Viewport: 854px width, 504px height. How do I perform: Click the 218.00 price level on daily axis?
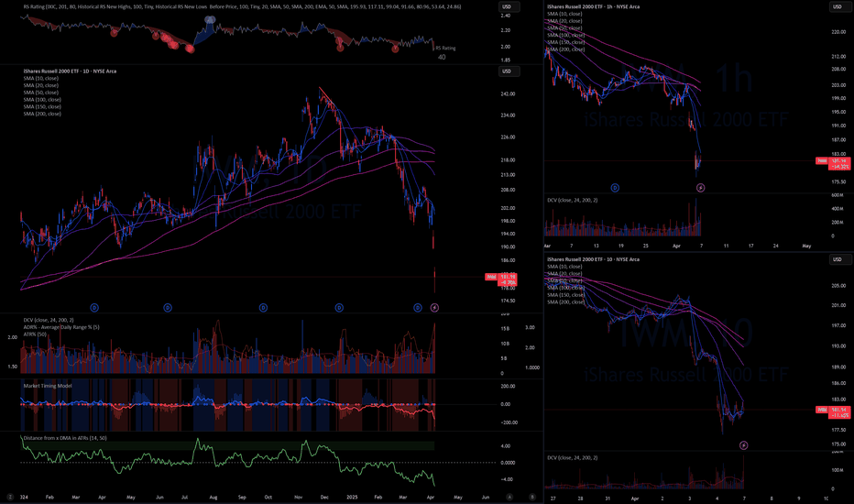pos(508,160)
